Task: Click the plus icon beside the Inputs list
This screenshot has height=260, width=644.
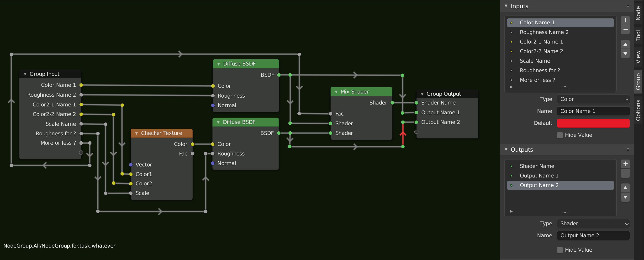Action: [625, 20]
